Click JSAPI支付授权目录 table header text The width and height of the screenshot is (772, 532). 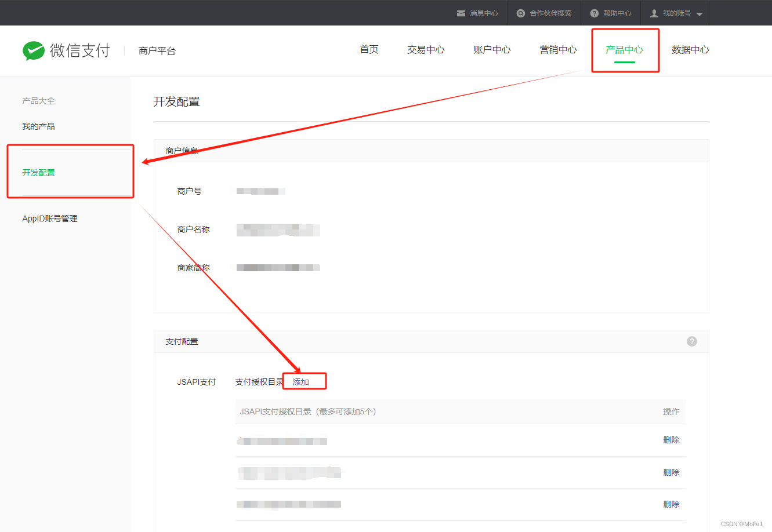[x=308, y=411]
